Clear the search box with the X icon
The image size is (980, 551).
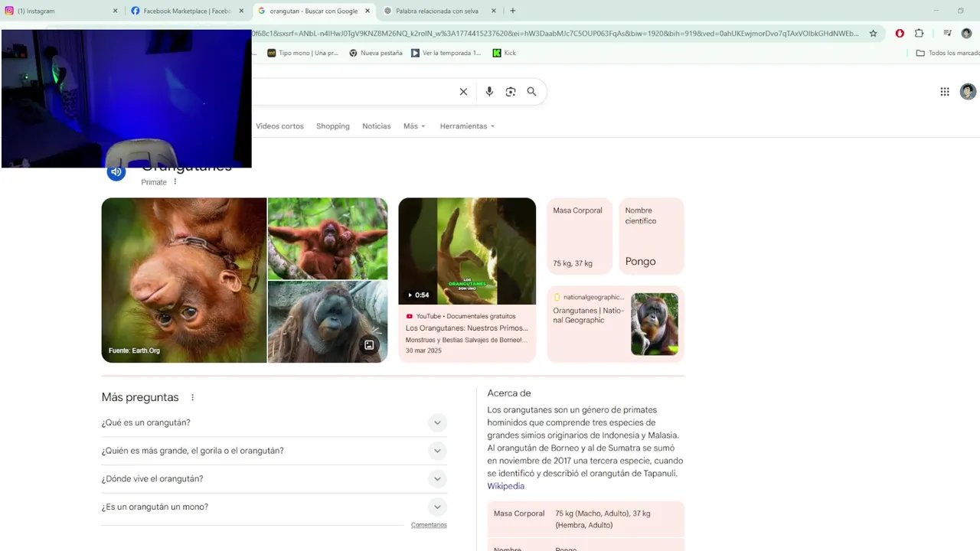tap(463, 92)
